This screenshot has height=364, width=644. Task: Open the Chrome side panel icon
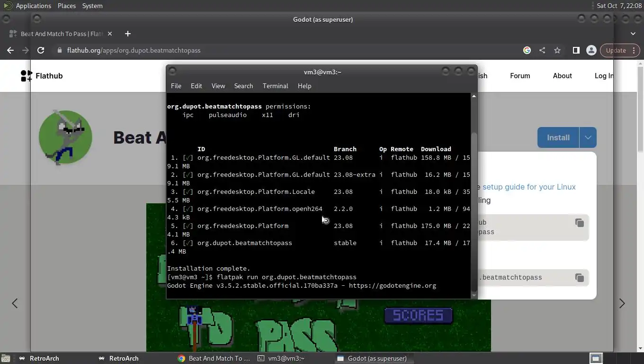576,50
